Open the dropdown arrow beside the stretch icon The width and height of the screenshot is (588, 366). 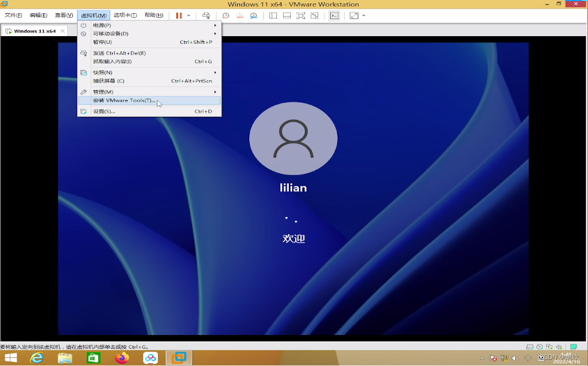tap(363, 15)
